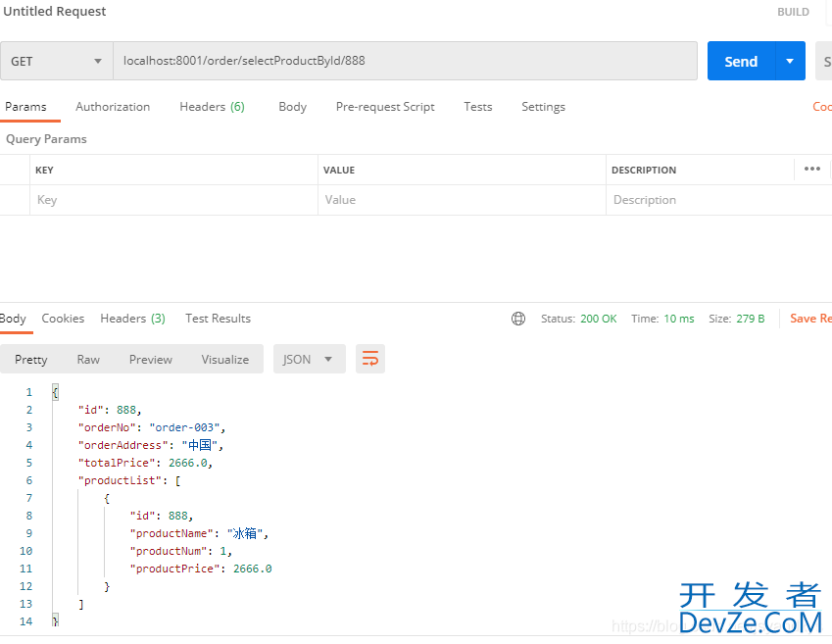The height and width of the screenshot is (644, 832).
Task: Select the Preview view mode
Action: click(151, 360)
